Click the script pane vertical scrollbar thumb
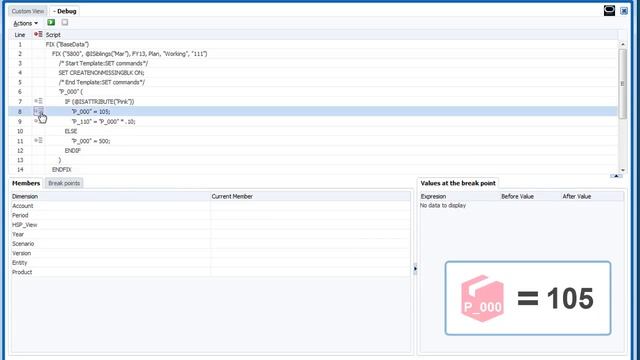 pos(622,84)
